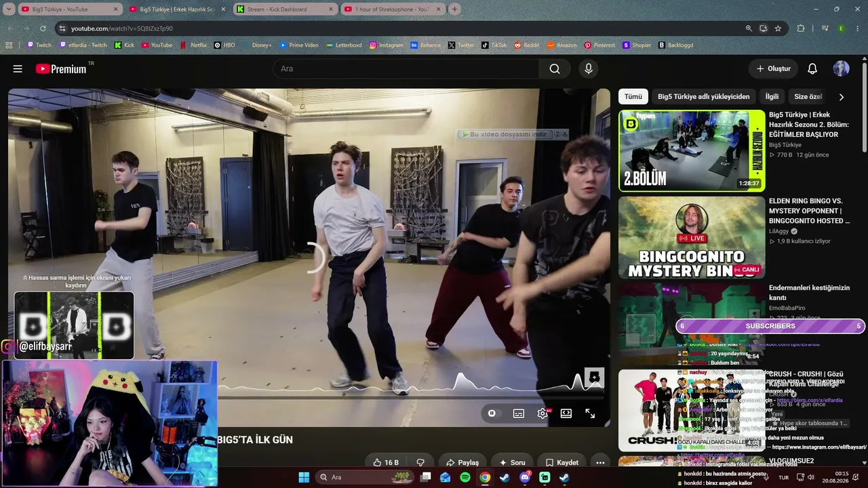The height and width of the screenshot is (488, 868).
Task: Open the Erkek Hazırlık Sezonu 2. Bölüm thumbnail
Action: [692, 150]
